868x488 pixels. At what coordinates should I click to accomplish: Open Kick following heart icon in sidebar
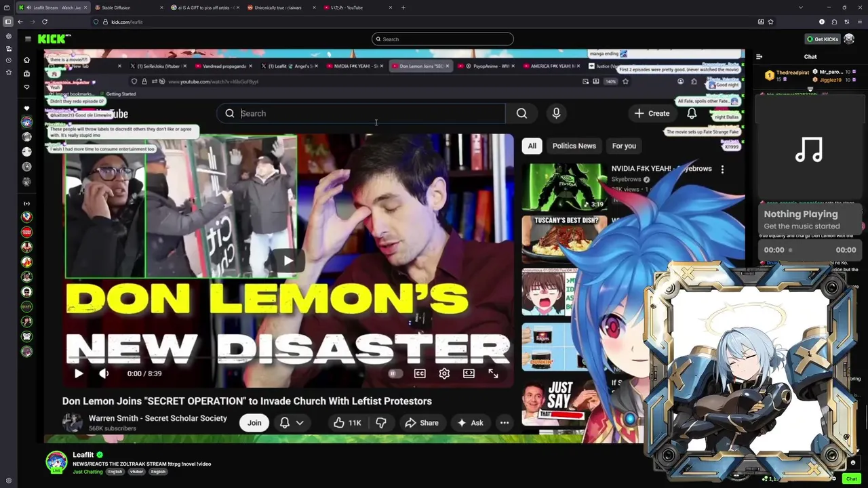point(26,87)
